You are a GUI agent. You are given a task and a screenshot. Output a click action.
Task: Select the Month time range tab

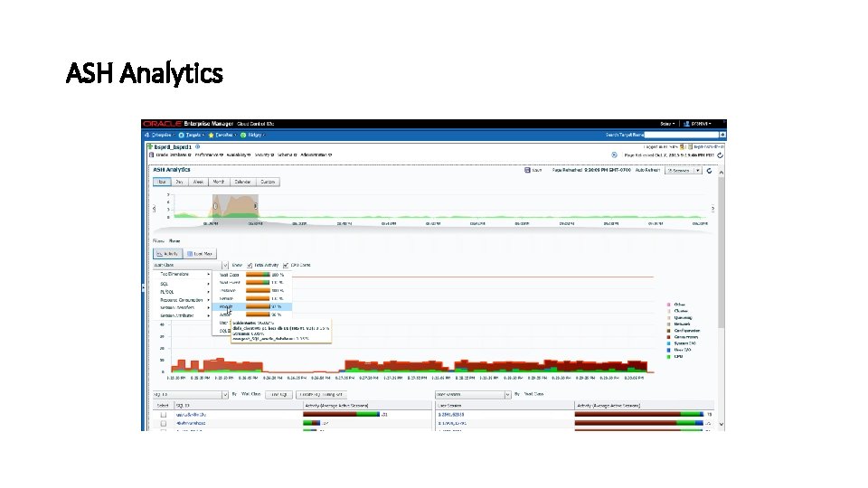tap(219, 182)
